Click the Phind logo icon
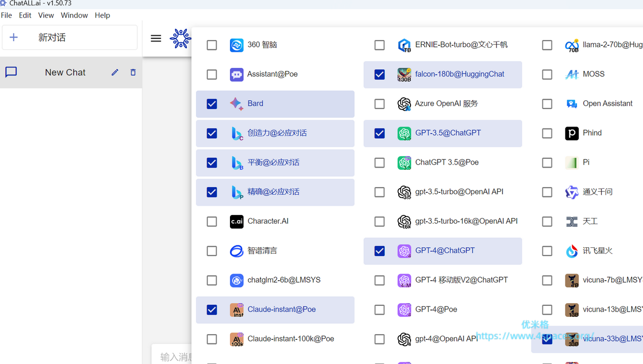The height and width of the screenshot is (364, 643). point(571,133)
